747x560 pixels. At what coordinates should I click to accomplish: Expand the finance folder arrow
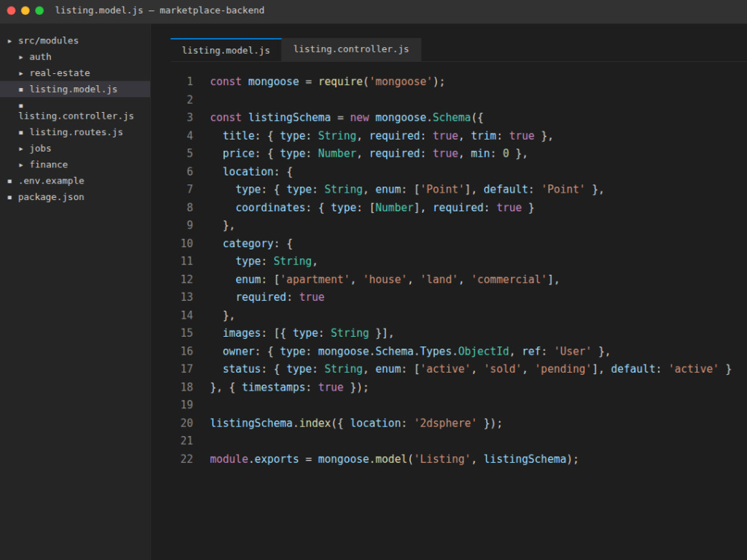(21, 165)
